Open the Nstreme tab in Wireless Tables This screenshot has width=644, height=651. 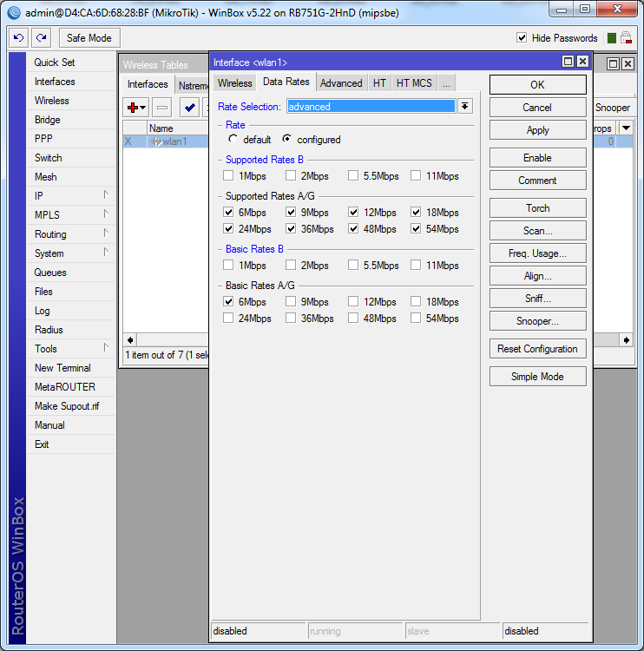tap(193, 86)
